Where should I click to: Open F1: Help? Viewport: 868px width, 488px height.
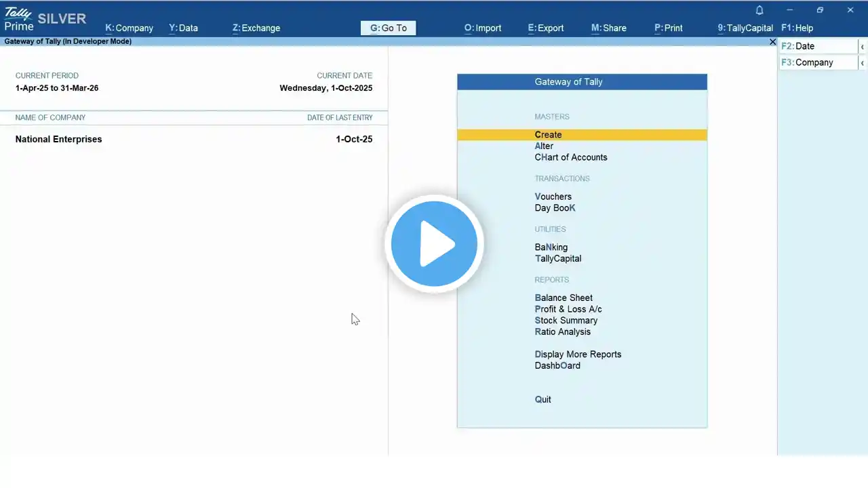[797, 28]
